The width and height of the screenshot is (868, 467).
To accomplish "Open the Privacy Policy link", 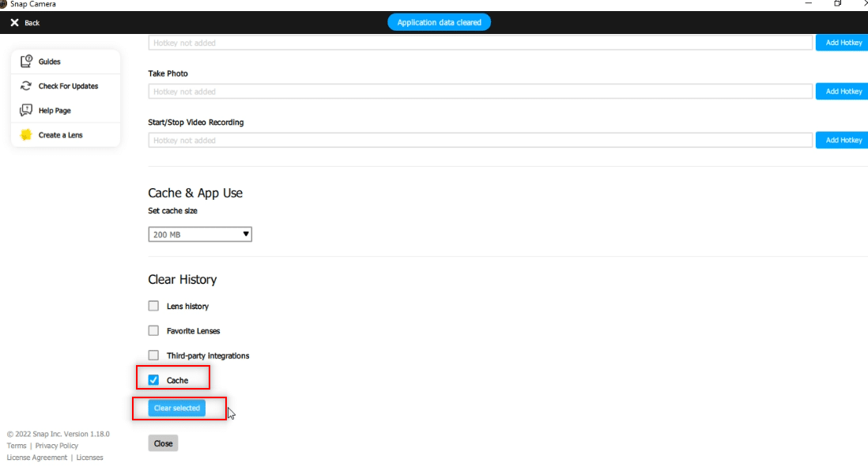I will point(56,446).
